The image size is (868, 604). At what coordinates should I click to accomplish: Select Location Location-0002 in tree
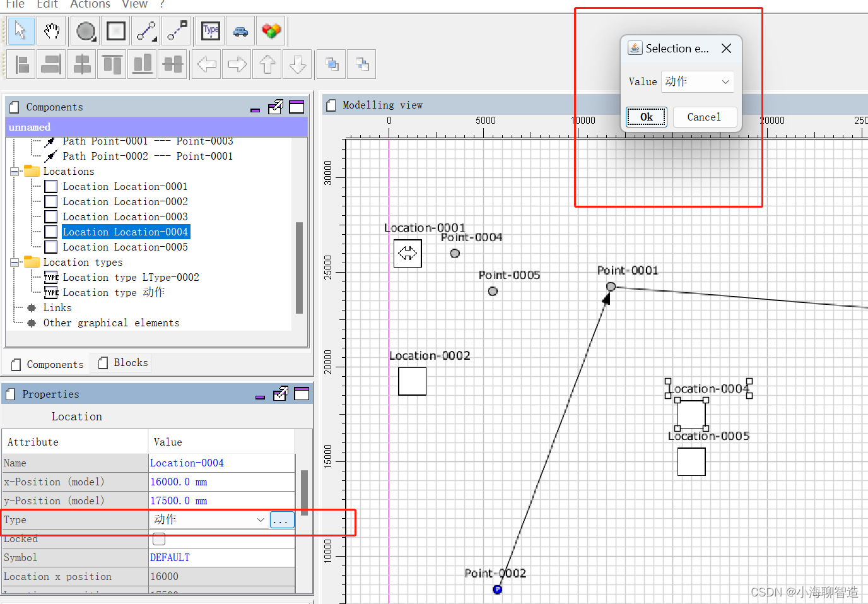125,202
